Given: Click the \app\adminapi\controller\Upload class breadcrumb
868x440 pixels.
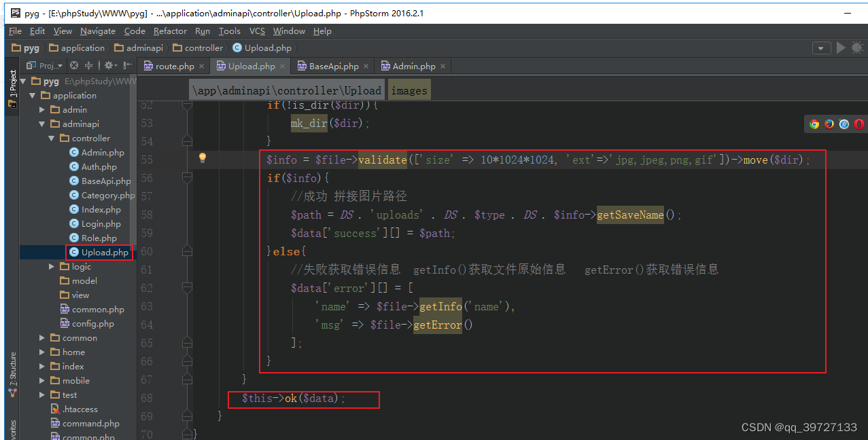Looking at the screenshot, I should (286, 90).
